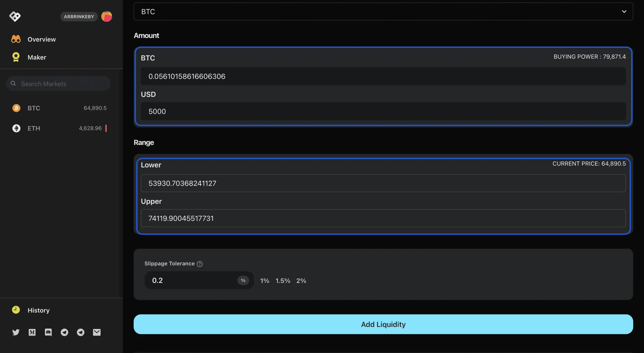Screen dimensions: 644x353
Task: Expand the BTC market dropdown
Action: point(383,12)
